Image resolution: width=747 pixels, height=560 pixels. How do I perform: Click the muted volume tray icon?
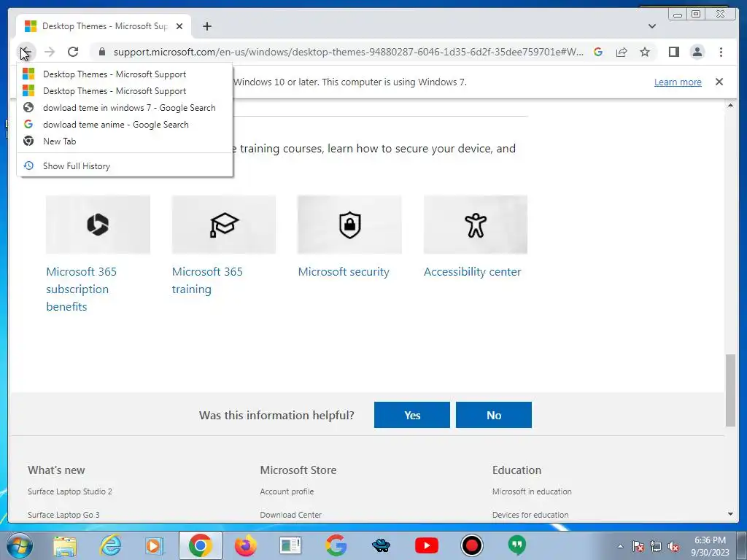(673, 546)
